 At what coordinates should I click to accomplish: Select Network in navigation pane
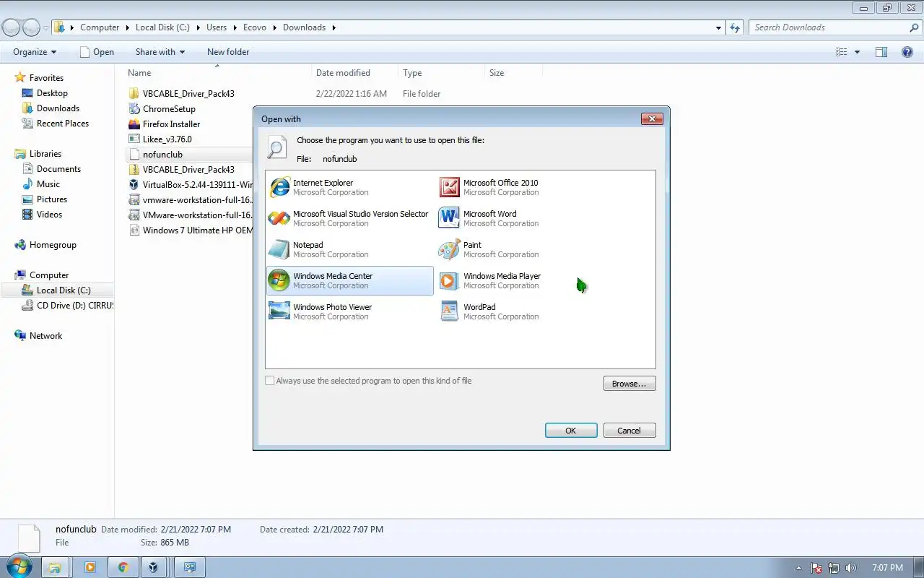(x=45, y=336)
